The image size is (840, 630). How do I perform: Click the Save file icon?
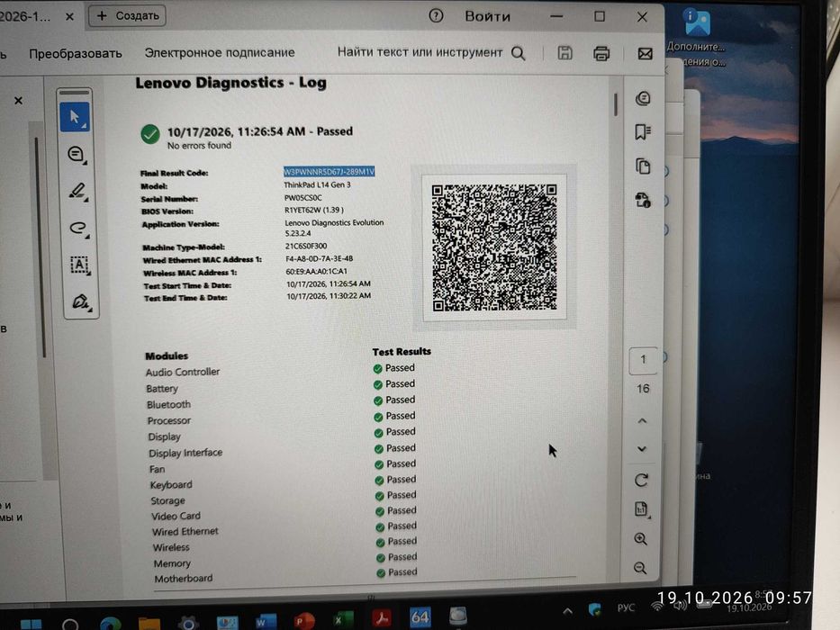565,53
